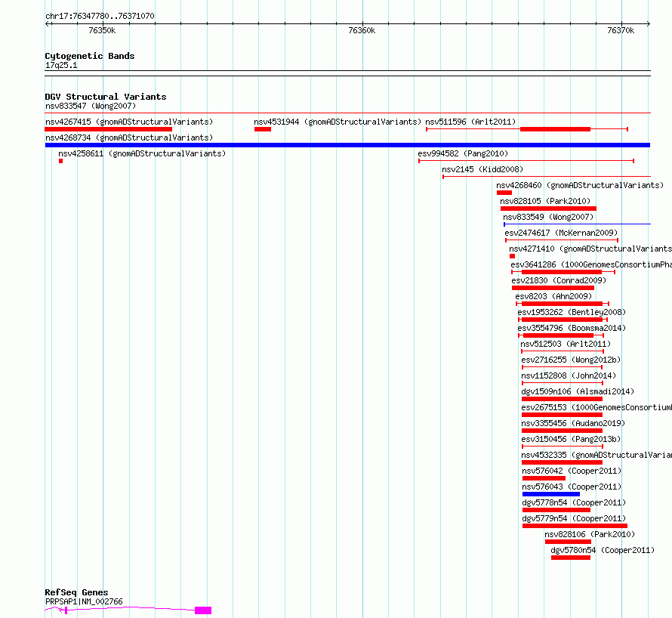This screenshot has width=672, height=618.
Task: Select the nsv2145 (Kidd2008) variant
Action: [x=482, y=169]
